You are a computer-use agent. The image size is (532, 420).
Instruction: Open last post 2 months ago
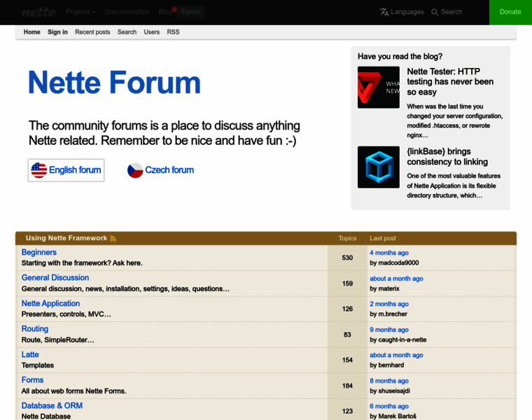tap(389, 304)
